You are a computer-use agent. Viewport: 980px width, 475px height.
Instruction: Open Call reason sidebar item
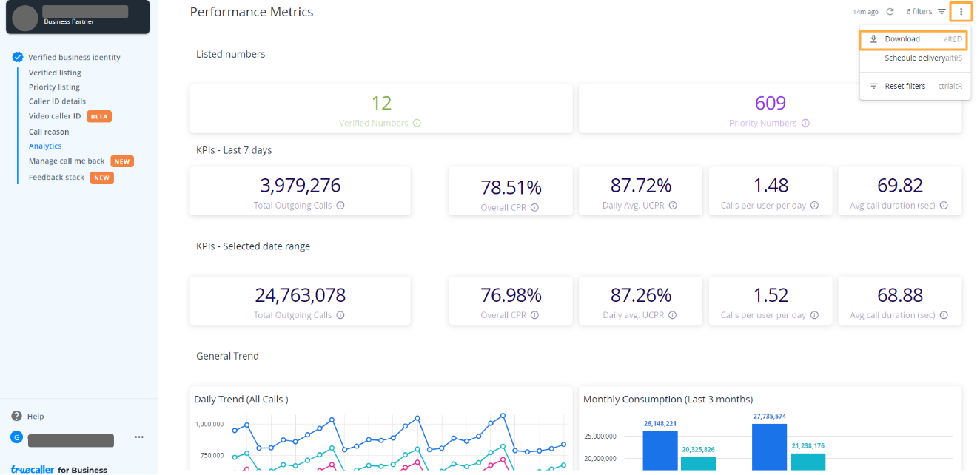49,132
